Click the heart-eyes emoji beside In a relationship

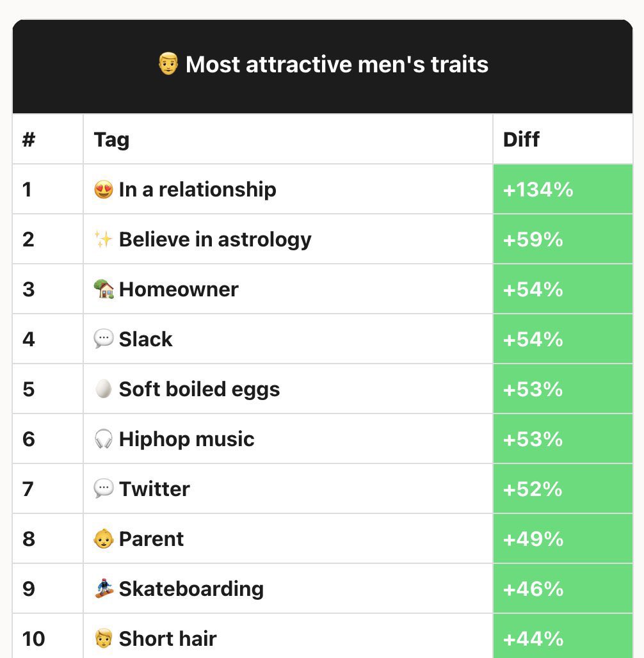[x=103, y=190]
